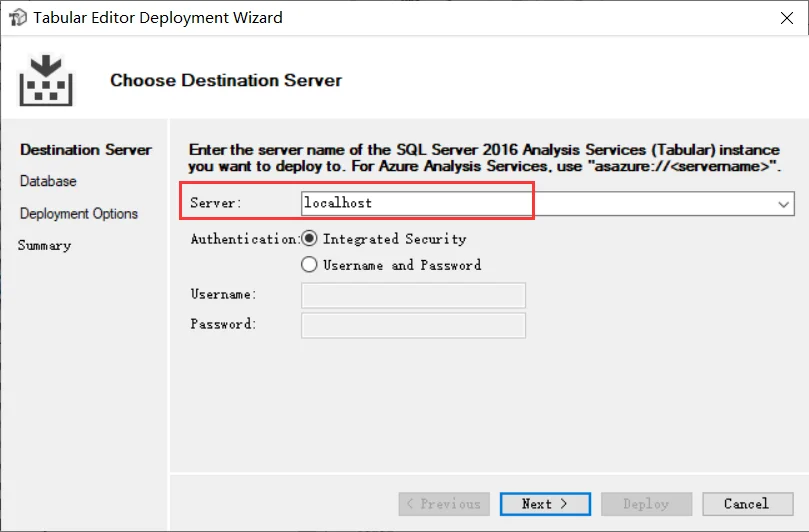The width and height of the screenshot is (809, 532).
Task: Go to the Destination Server step
Action: tap(86, 150)
